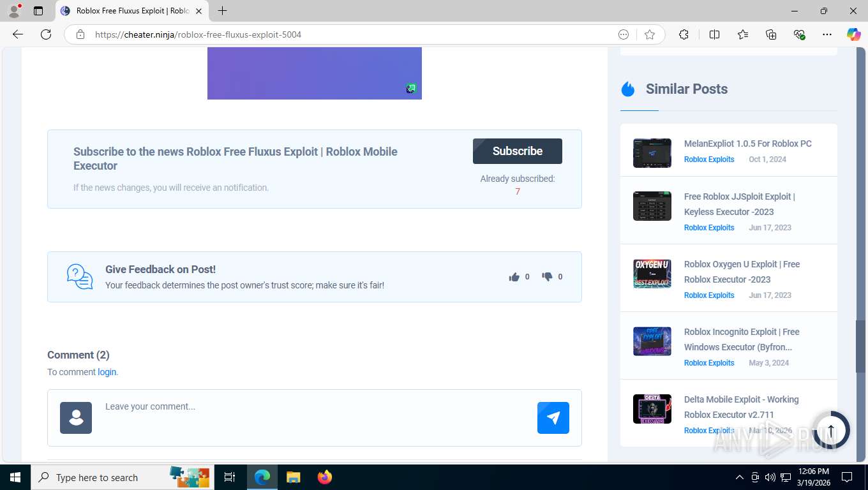Image resolution: width=868 pixels, height=490 pixels.
Task: Close the Roblox Free Fluxus Exploit tab
Action: (x=198, y=11)
